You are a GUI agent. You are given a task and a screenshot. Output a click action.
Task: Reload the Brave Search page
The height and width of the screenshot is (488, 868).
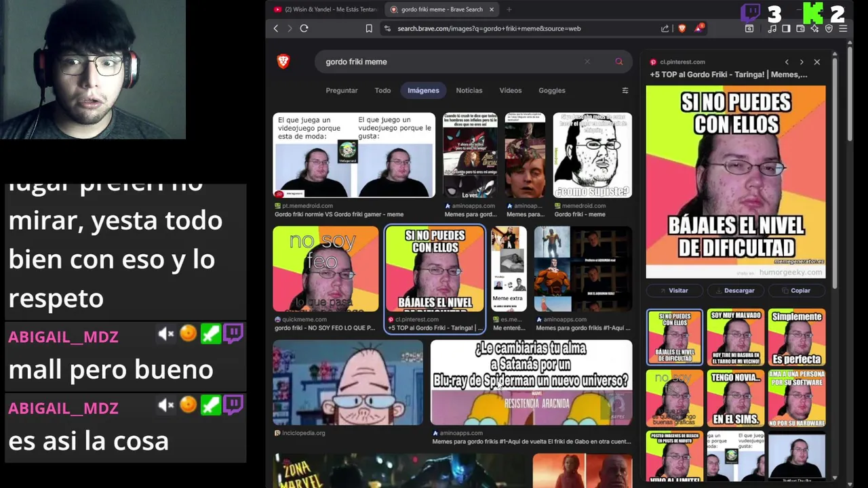304,28
